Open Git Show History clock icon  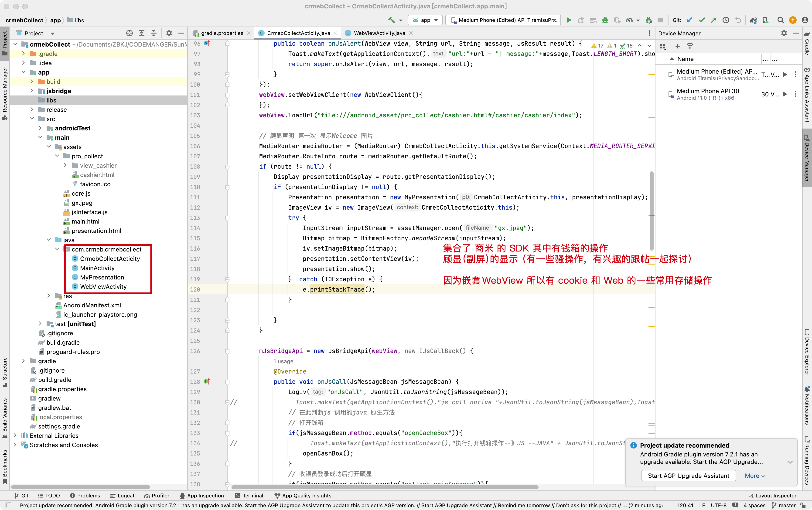click(726, 20)
